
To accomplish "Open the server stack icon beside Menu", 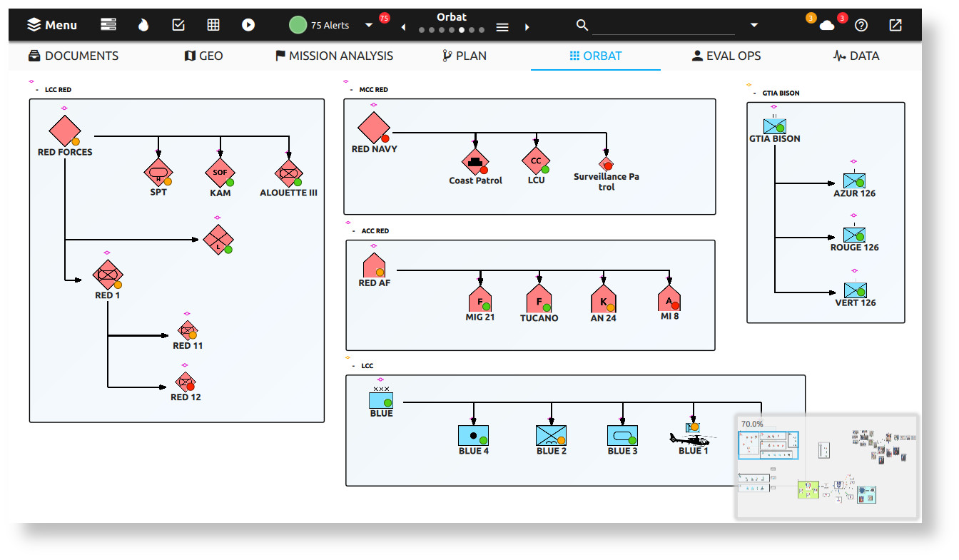I will (x=108, y=25).
